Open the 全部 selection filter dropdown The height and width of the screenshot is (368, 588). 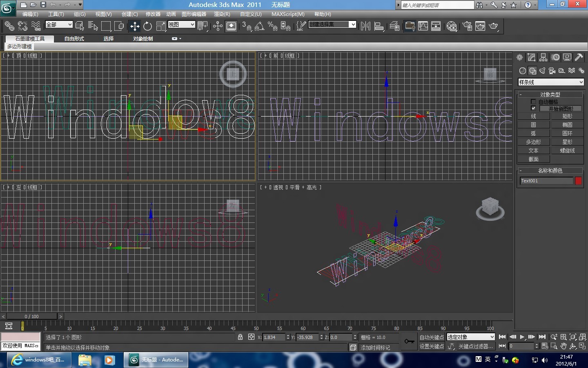coord(59,25)
